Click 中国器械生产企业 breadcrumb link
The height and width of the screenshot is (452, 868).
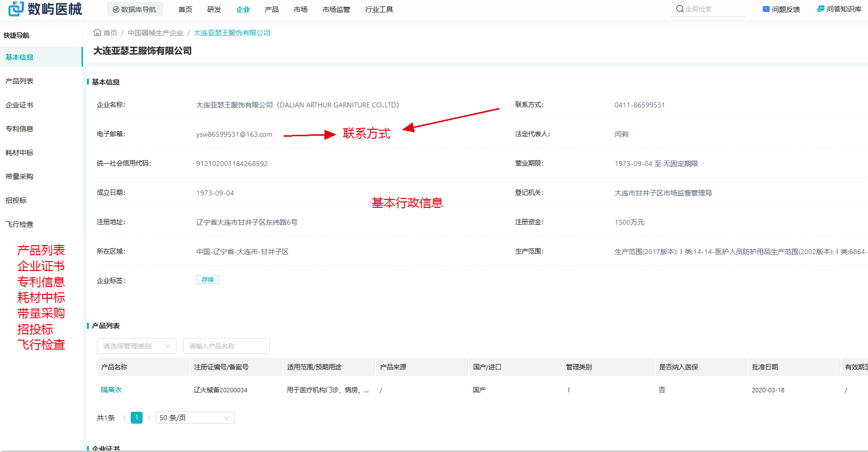[155, 33]
